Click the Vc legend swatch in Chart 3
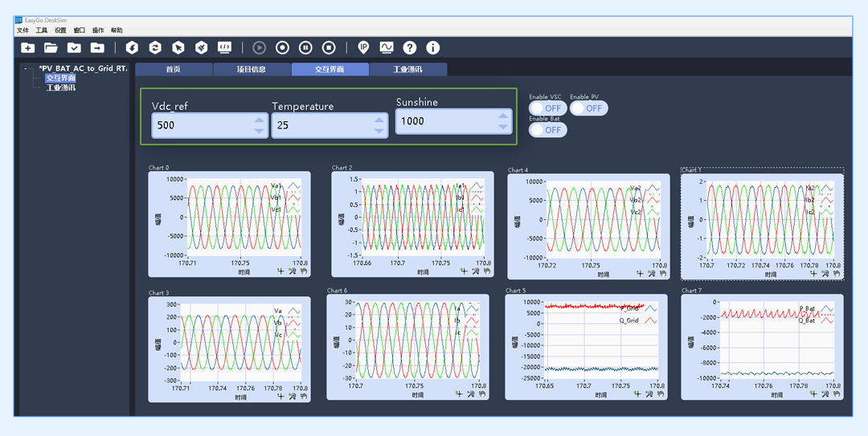 [x=294, y=335]
